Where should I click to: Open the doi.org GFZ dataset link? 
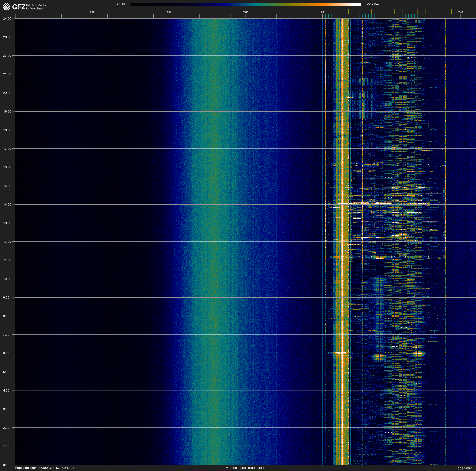tap(45, 468)
